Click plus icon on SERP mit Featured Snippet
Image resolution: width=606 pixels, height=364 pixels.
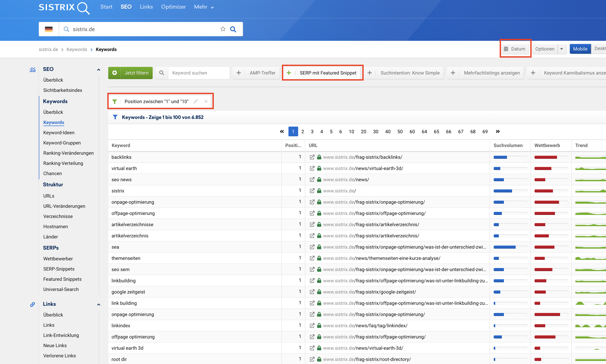click(x=289, y=73)
